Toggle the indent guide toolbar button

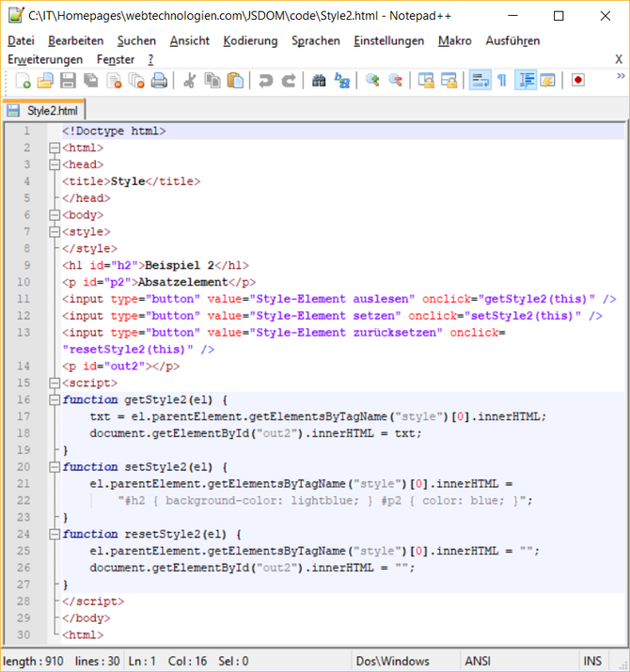(x=526, y=80)
